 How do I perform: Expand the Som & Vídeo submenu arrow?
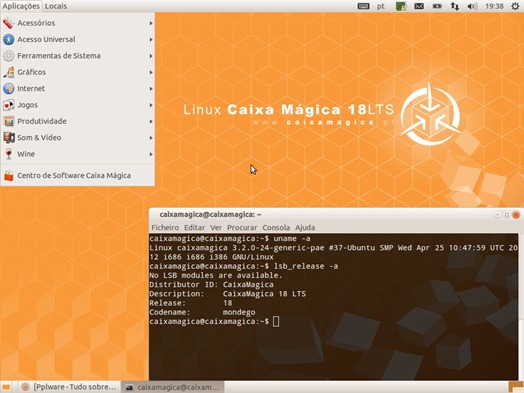point(151,138)
